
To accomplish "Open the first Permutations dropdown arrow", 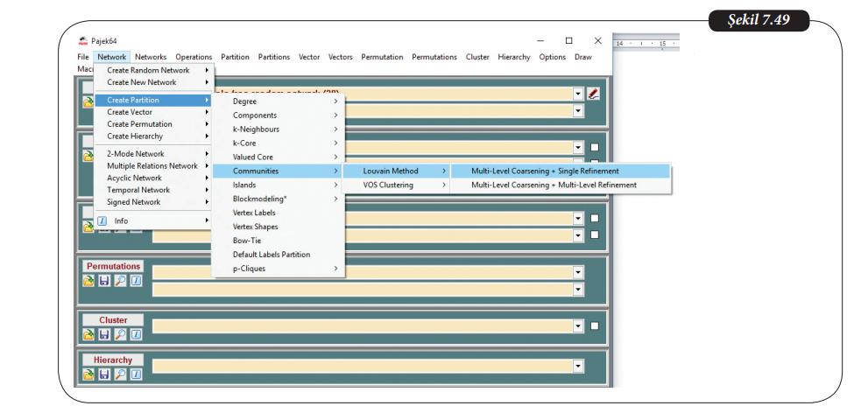I will [x=578, y=272].
